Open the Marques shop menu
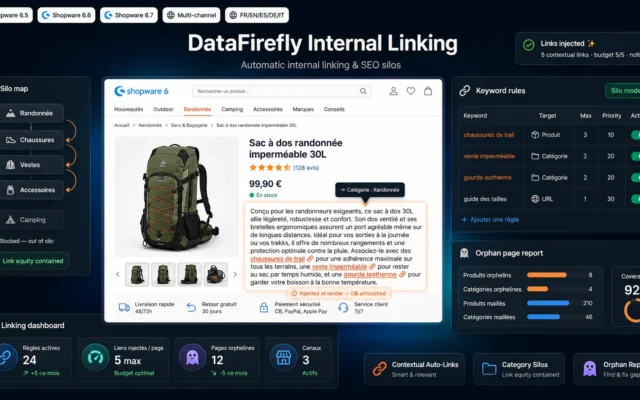Image resolution: width=640 pixels, height=400 pixels. coord(303,109)
